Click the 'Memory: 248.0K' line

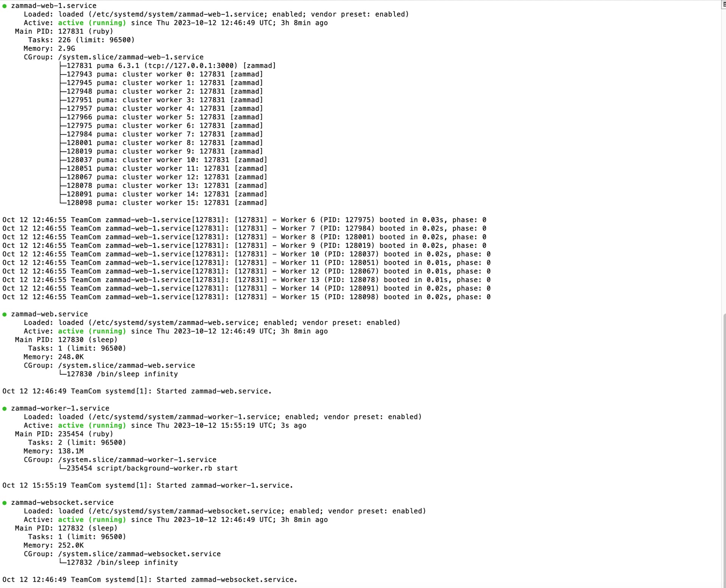54,357
